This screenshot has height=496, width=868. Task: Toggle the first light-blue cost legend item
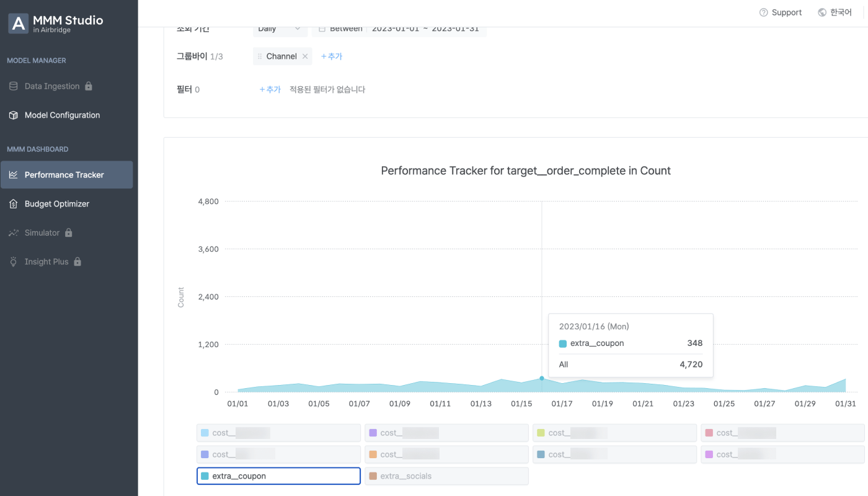(x=278, y=433)
